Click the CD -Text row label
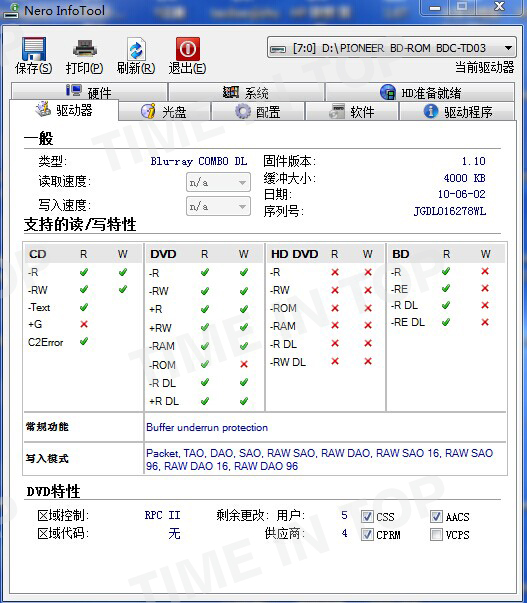527x603 pixels. coord(39,307)
